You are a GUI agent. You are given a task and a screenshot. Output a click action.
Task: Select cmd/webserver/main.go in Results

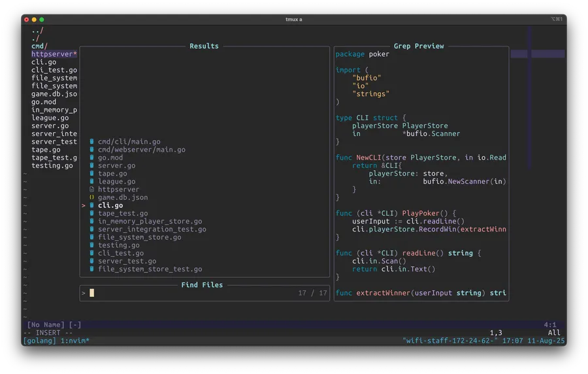142,149
